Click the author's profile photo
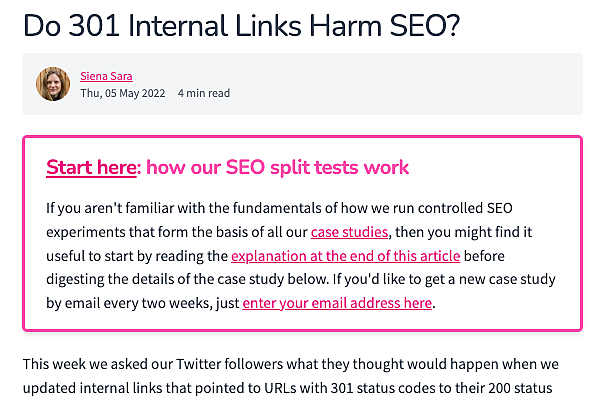This screenshot has width=600, height=404. click(53, 84)
